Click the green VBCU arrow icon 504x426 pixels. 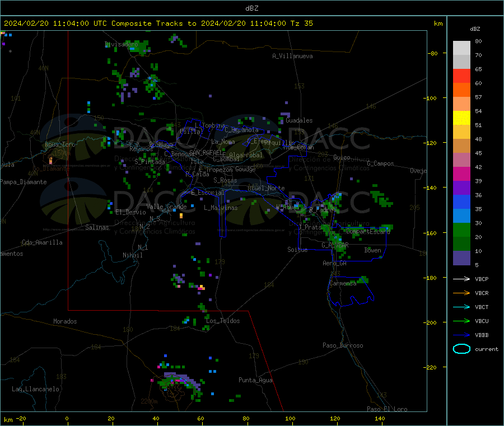click(461, 321)
